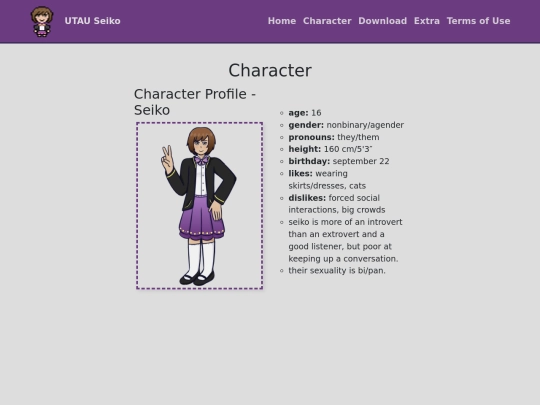Click the Seiko full-body character image

(199, 206)
